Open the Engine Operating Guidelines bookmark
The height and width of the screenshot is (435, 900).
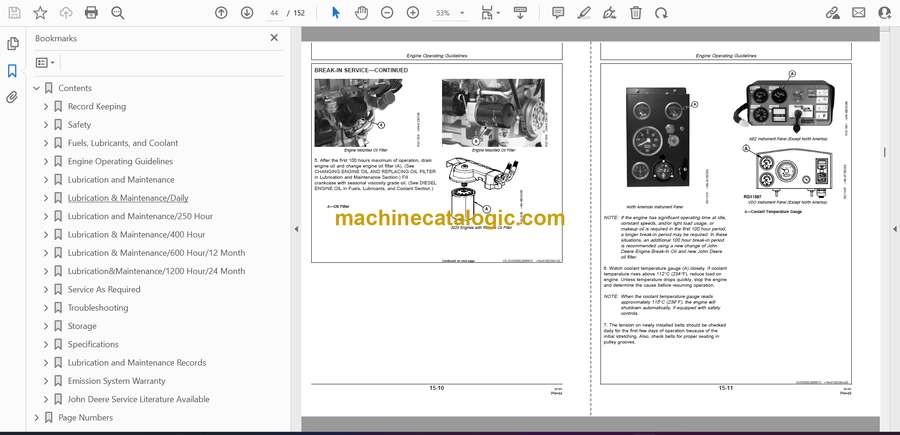tap(120, 161)
